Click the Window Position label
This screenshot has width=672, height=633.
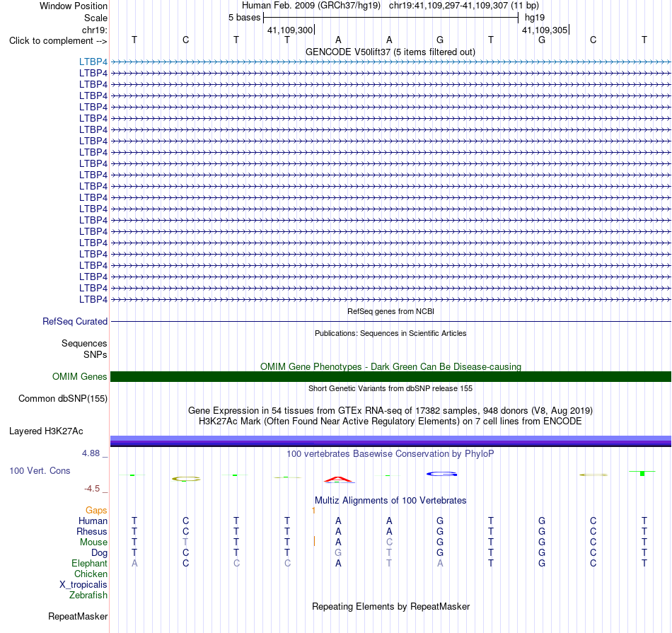point(74,6)
